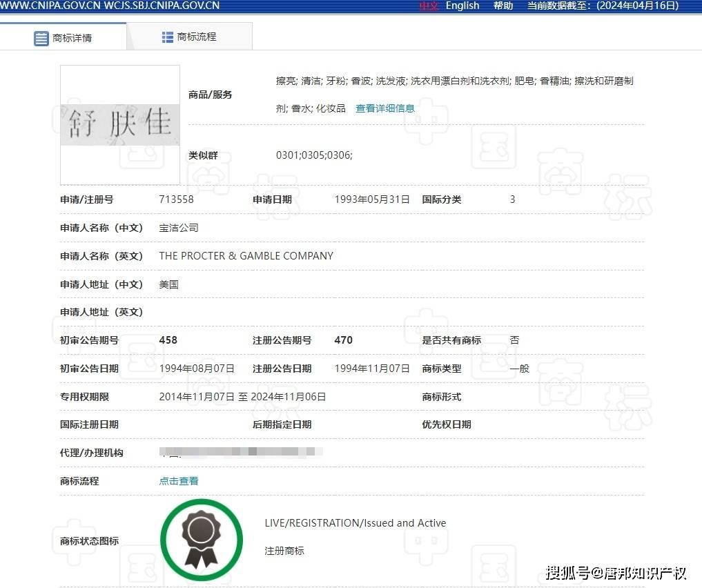The height and width of the screenshot is (588, 702).
Task: Open the 帮助 help link
Action: point(503,6)
